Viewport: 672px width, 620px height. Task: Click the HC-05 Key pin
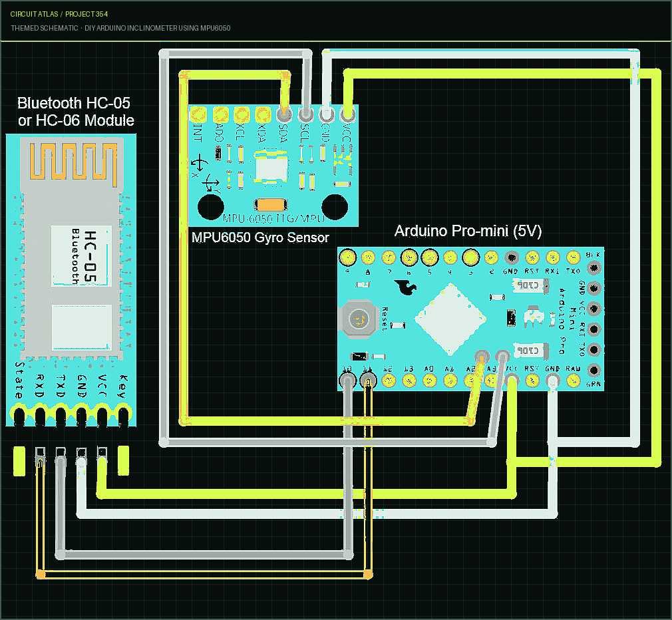(x=123, y=416)
